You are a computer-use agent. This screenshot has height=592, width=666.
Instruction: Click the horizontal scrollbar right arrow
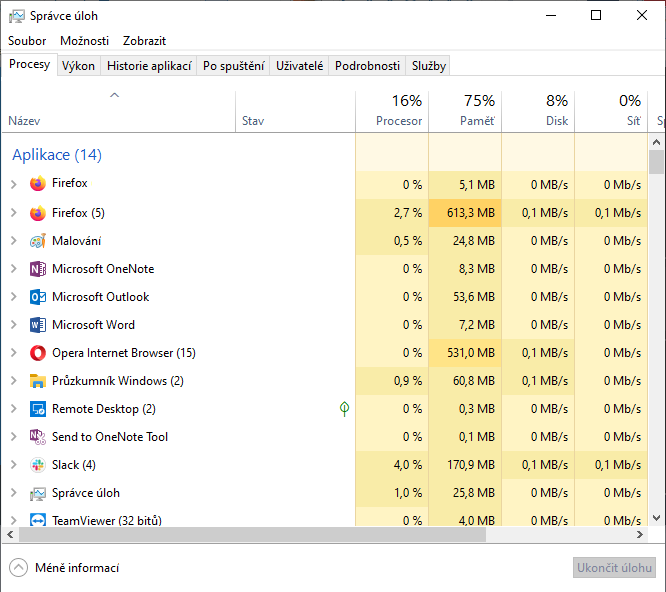[x=640, y=535]
